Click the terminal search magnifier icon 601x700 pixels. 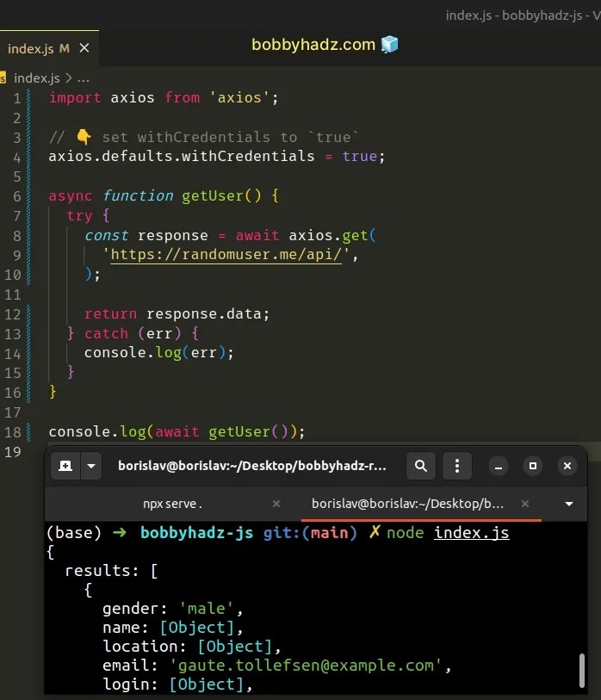[x=420, y=466]
